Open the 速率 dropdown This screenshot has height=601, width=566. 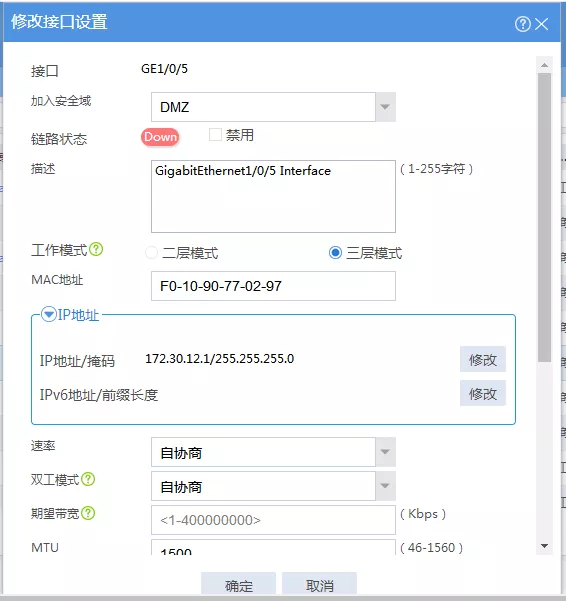click(273, 452)
